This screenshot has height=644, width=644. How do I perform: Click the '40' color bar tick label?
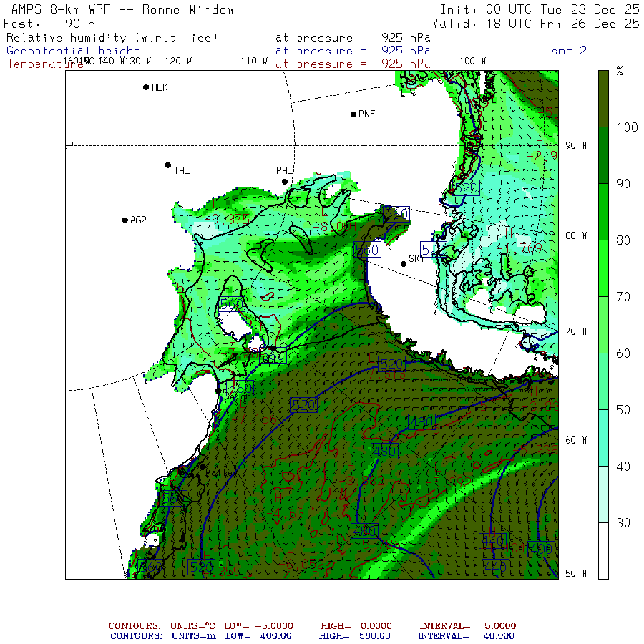(623, 466)
